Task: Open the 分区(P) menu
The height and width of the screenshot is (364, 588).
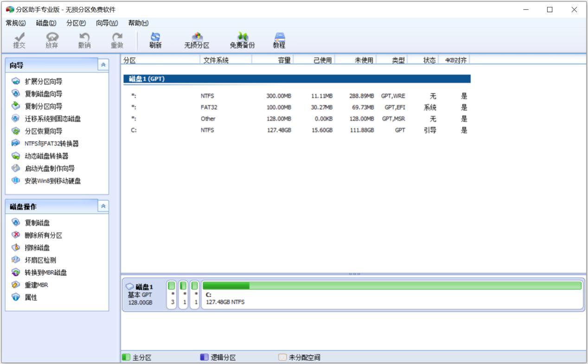Action: click(76, 23)
